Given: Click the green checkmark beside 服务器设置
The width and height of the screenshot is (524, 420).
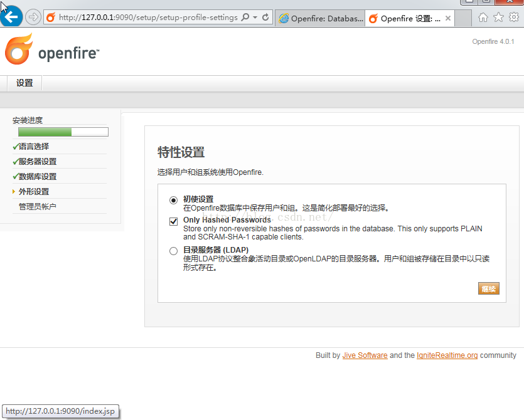Looking at the screenshot, I should pyautogui.click(x=15, y=162).
